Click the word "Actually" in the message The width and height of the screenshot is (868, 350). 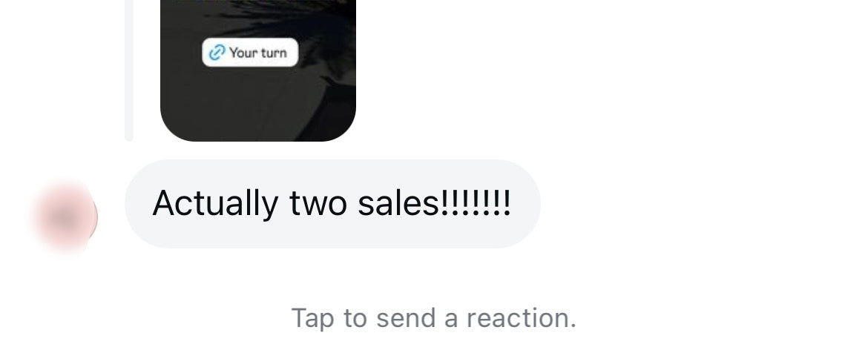[x=215, y=203]
